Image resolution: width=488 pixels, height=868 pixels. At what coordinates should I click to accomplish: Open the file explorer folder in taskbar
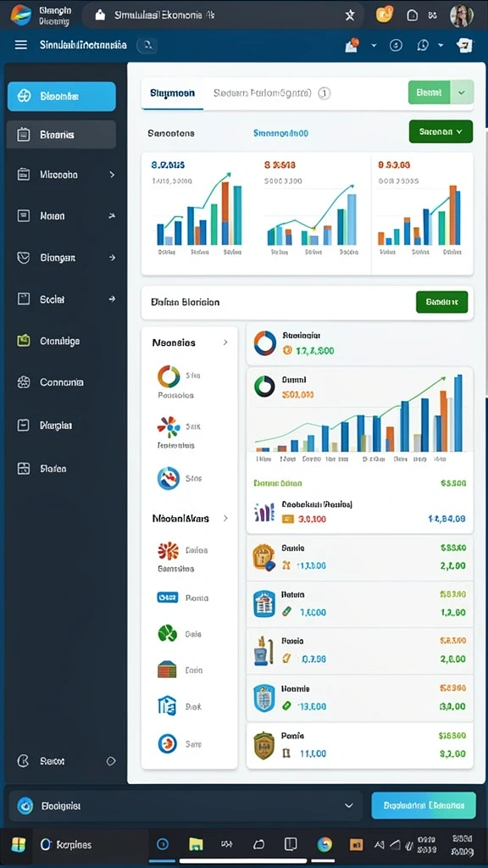coord(196,844)
